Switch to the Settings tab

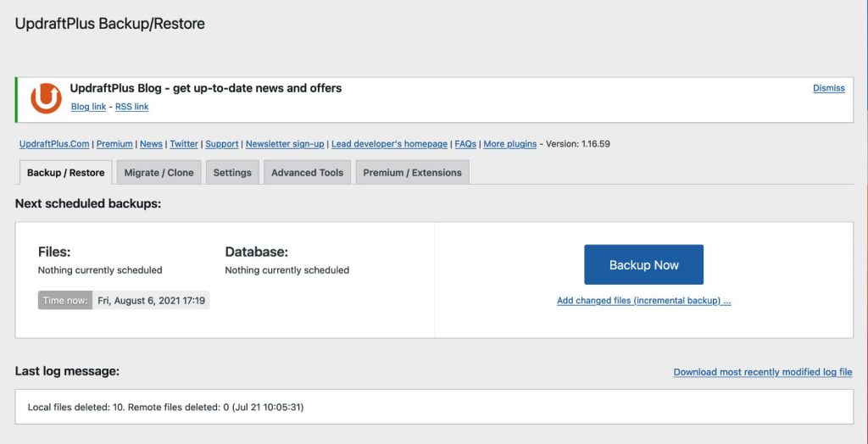point(232,172)
